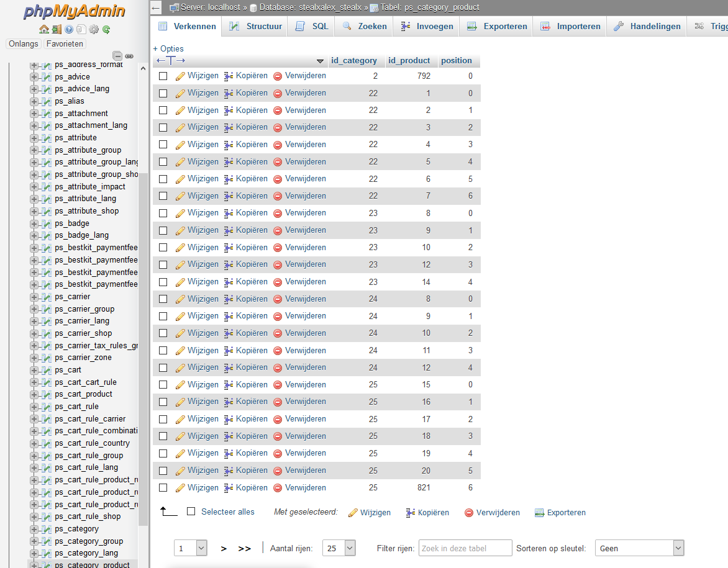Viewport: 728px width, 568px height.
Task: Expand the ps_category tree node
Action: coord(34,529)
